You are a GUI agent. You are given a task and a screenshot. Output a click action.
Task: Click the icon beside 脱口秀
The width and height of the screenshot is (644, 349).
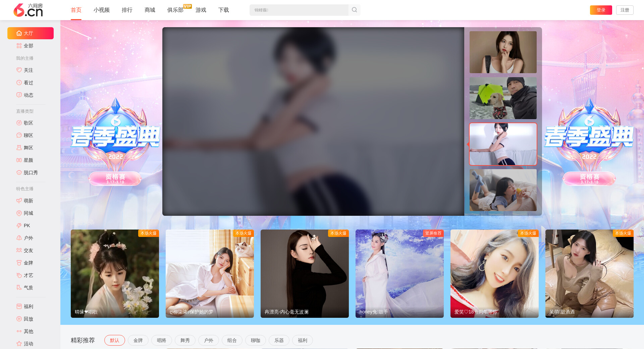(x=19, y=172)
